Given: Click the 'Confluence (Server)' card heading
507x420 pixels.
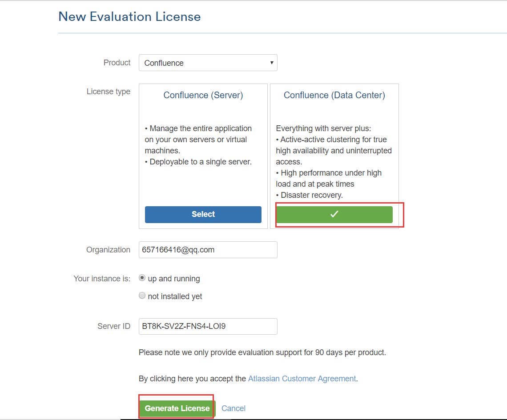Looking at the screenshot, I should tap(203, 95).
